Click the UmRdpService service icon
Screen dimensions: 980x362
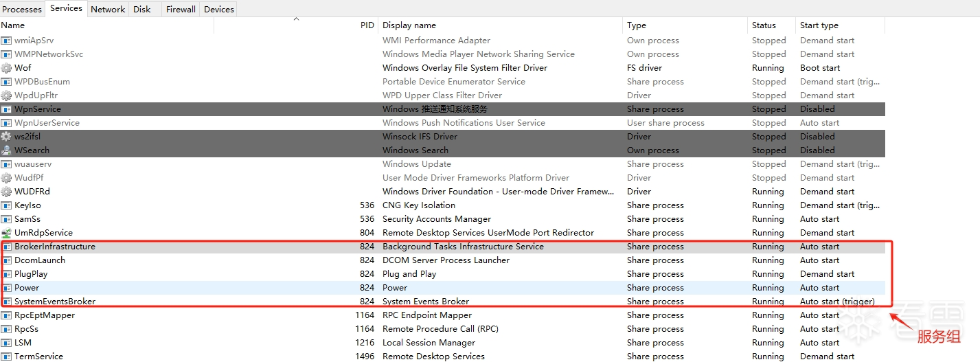[x=6, y=233]
